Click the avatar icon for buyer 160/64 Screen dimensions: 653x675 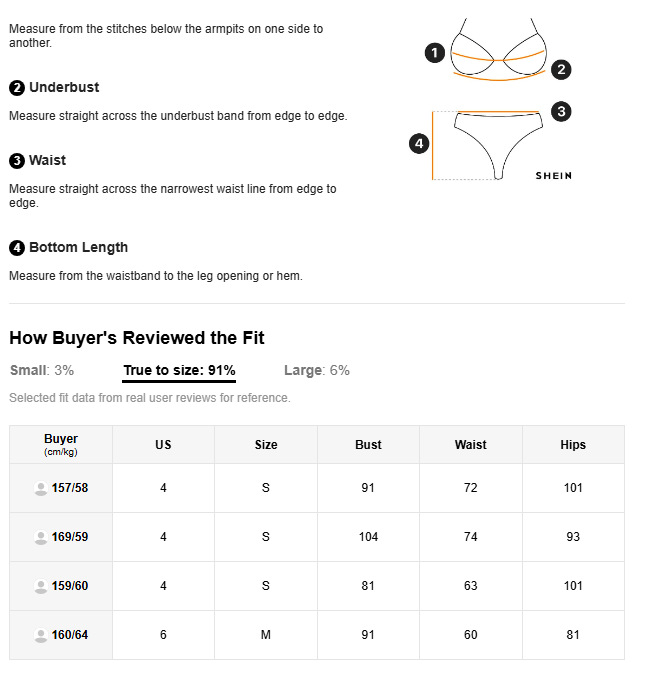point(41,635)
